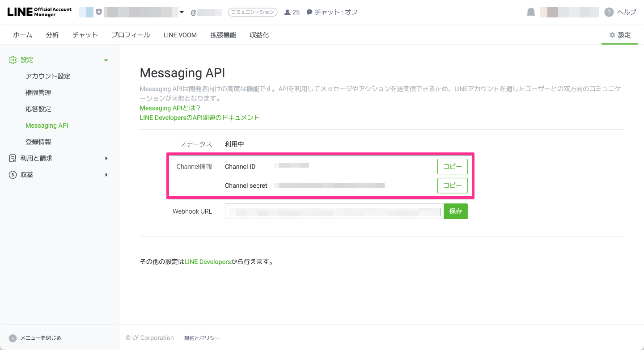Open the 分析 tab
The image size is (644, 350).
(52, 35)
